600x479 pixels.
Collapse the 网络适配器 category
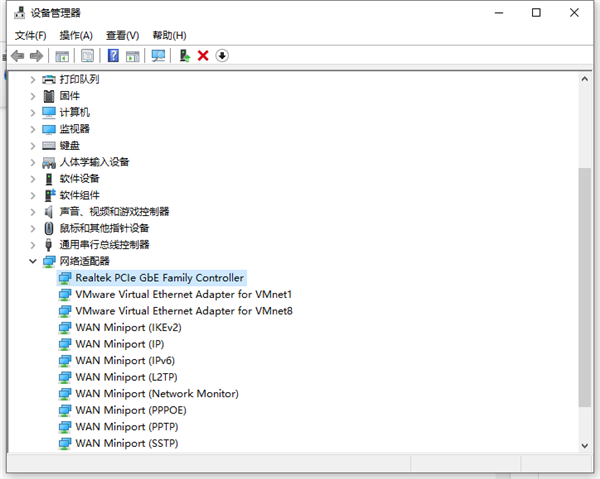(x=33, y=261)
